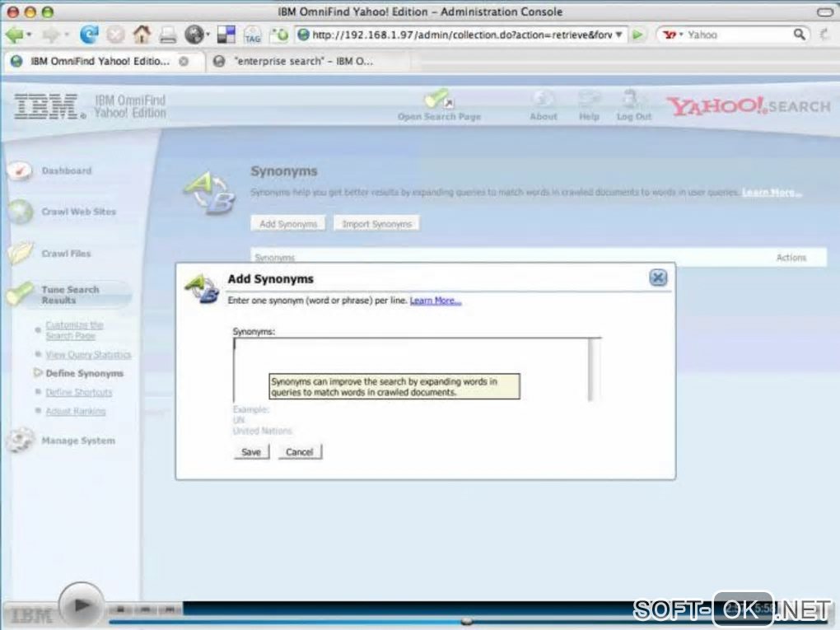
Task: Click the Add Synonyms button on page
Action: tap(288, 224)
